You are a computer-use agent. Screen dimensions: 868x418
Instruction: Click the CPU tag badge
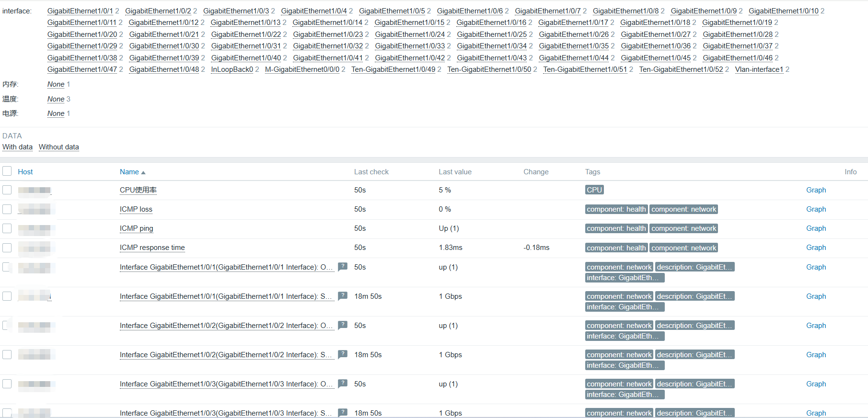pyautogui.click(x=594, y=190)
